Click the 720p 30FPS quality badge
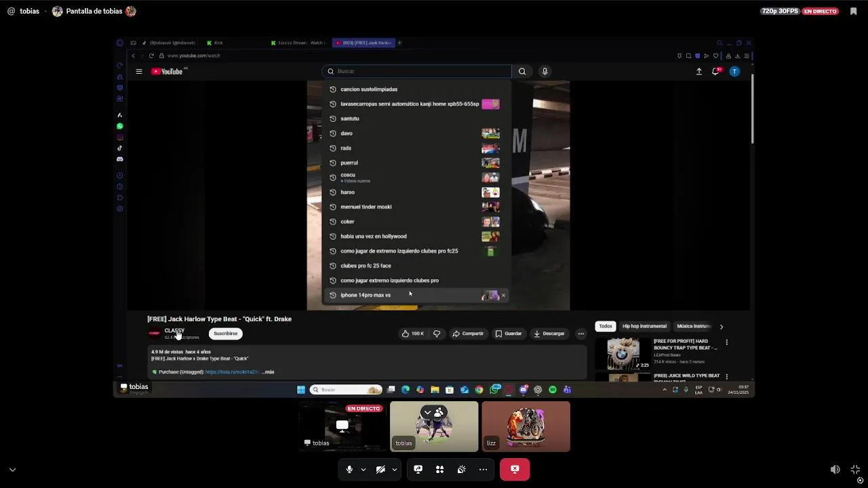Screen dimensions: 868x488 coord(779,11)
